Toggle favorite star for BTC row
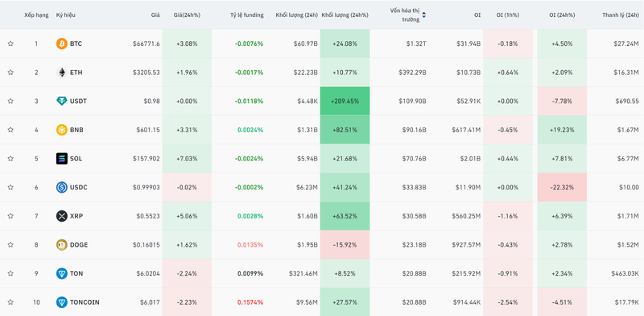 coord(10,44)
